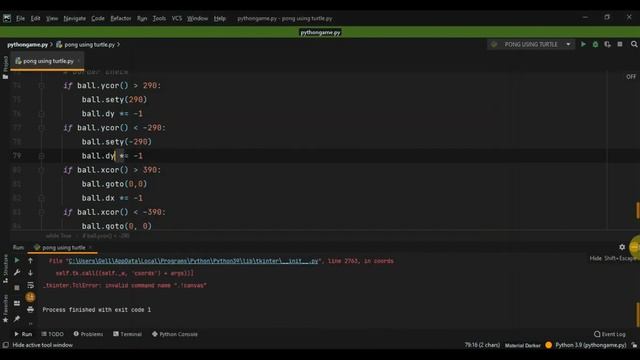Open the View menu
The height and width of the screenshot is (360, 640).
[52, 18]
